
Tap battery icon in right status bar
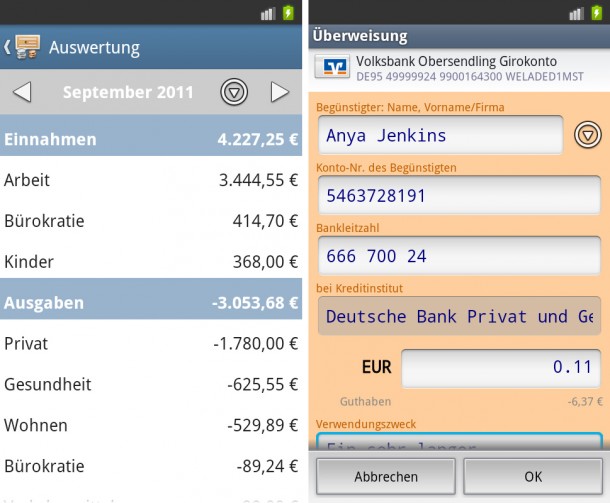593,13
